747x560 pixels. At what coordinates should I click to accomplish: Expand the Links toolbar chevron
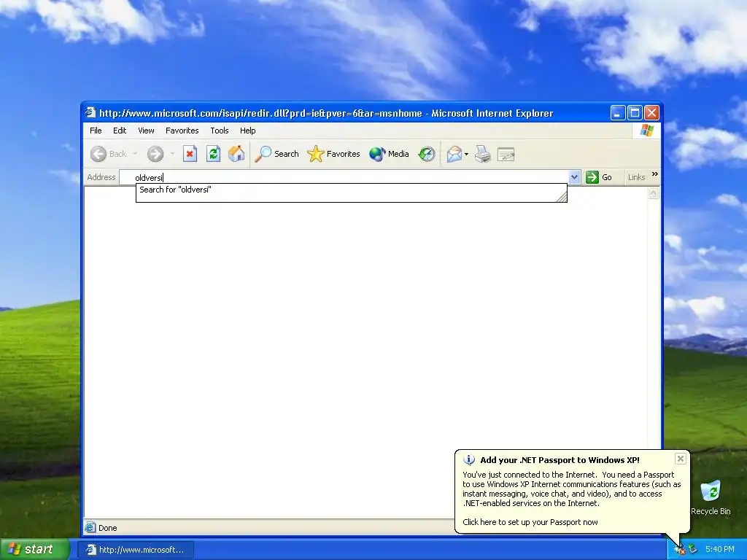(x=655, y=174)
